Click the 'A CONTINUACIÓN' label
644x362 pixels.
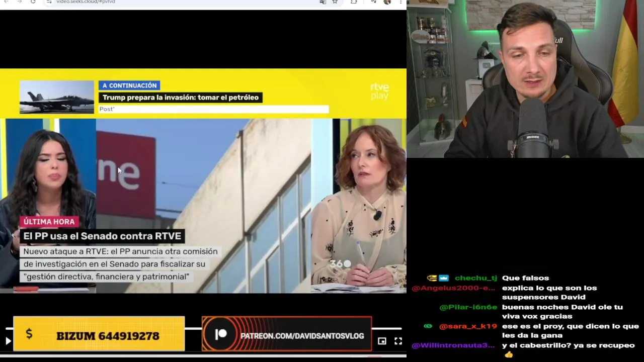129,85
